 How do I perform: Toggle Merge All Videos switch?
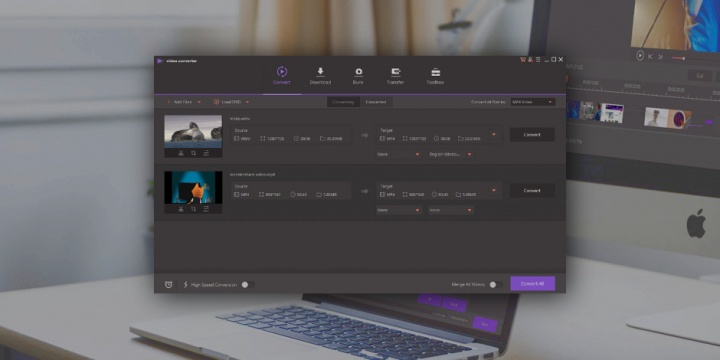pyautogui.click(x=495, y=285)
